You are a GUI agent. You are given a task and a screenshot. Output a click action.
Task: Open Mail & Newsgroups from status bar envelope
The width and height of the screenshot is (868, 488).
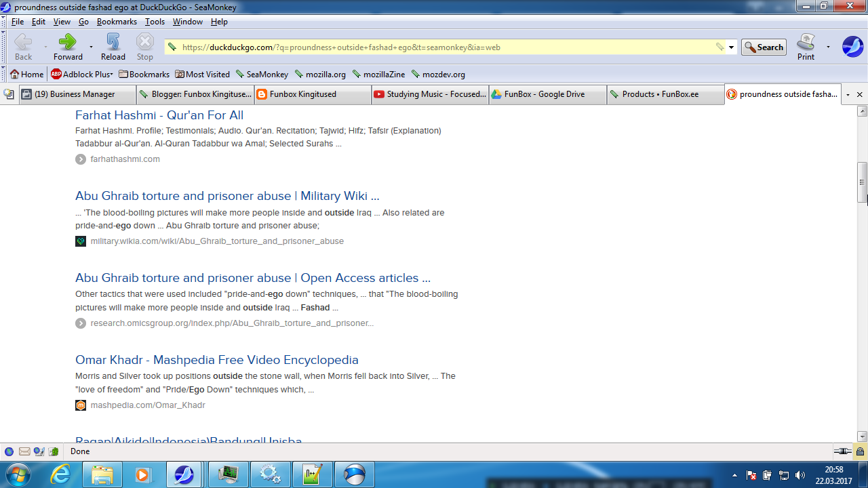click(24, 451)
